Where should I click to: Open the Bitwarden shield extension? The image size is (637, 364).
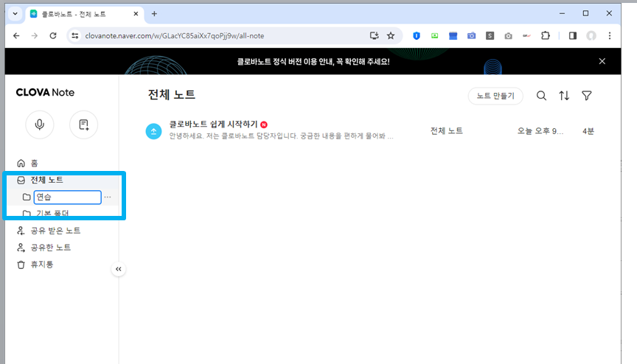417,35
